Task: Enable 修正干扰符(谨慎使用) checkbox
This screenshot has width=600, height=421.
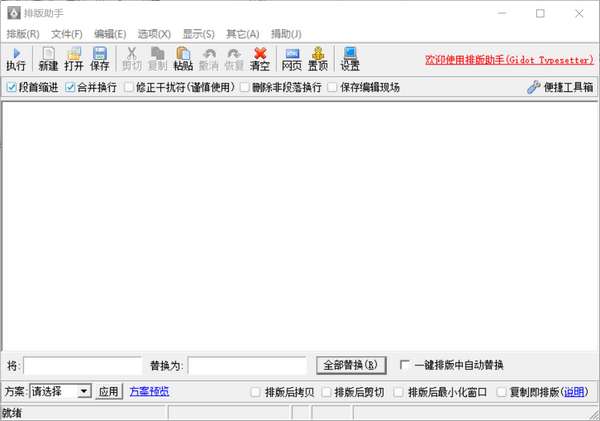Action: point(129,87)
